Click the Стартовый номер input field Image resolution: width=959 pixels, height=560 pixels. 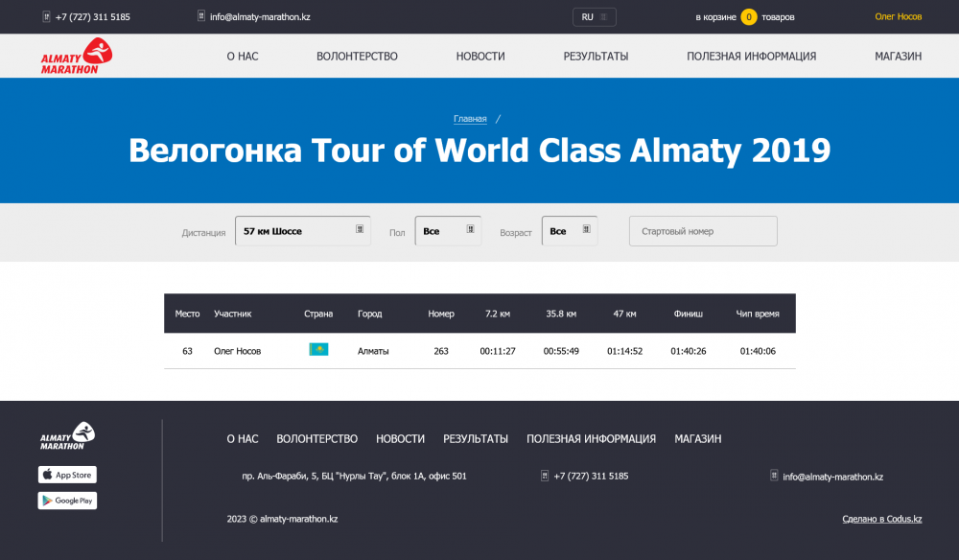coord(703,231)
